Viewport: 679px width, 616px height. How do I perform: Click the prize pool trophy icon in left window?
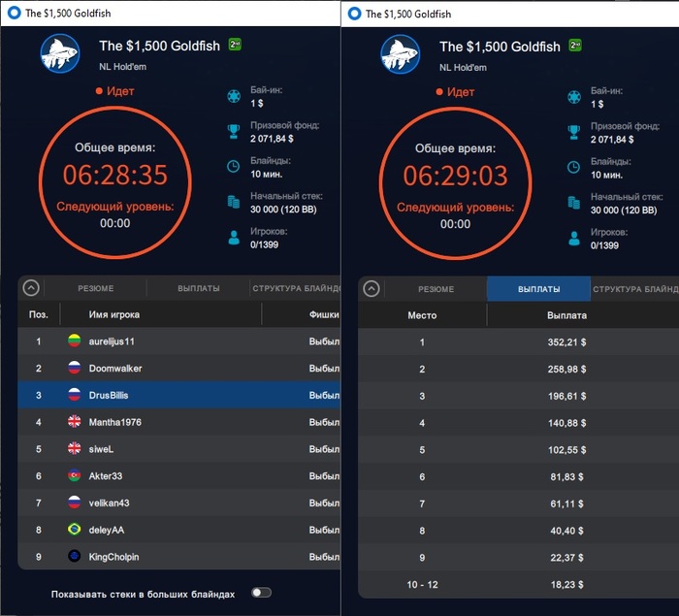[x=234, y=131]
